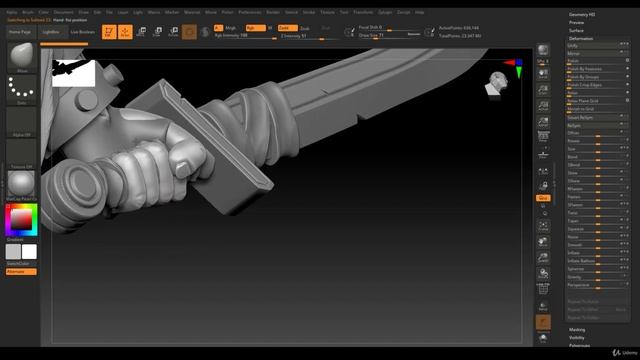The height and width of the screenshot is (360, 640).
Task: Open the Texture Off selector
Action: pos(22,153)
